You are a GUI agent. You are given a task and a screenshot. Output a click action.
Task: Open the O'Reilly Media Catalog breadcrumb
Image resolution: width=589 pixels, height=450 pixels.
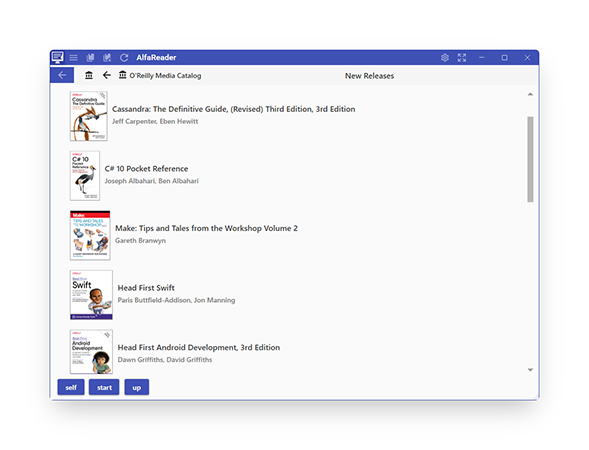point(160,76)
